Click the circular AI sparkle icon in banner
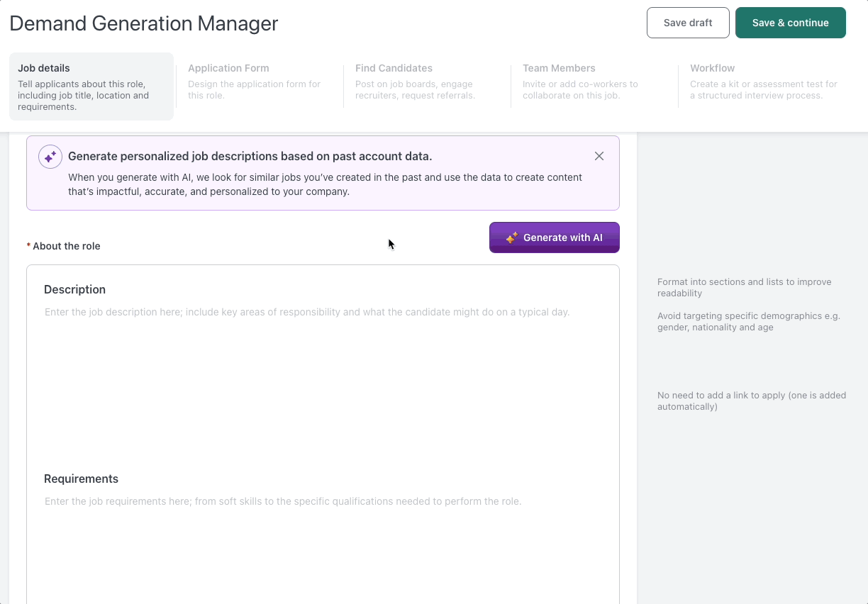The width and height of the screenshot is (868, 604). (x=50, y=157)
